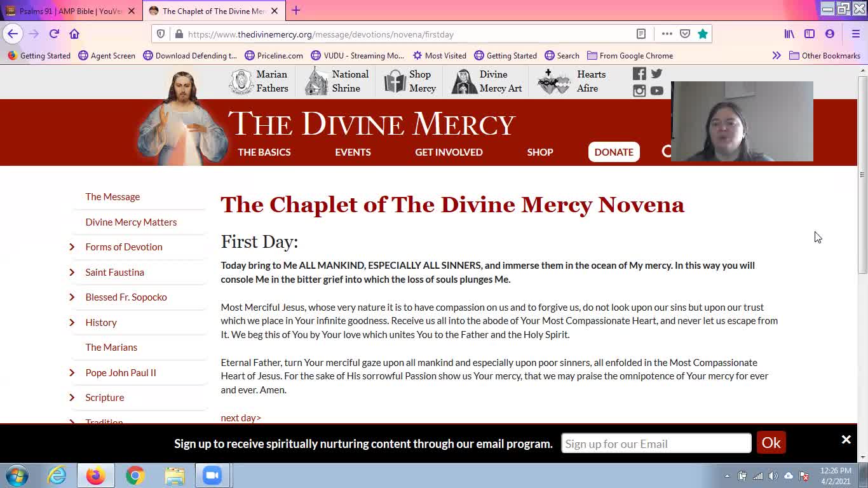Dismiss the email signup banner with X
Image resolution: width=868 pixels, height=488 pixels.
point(846,440)
